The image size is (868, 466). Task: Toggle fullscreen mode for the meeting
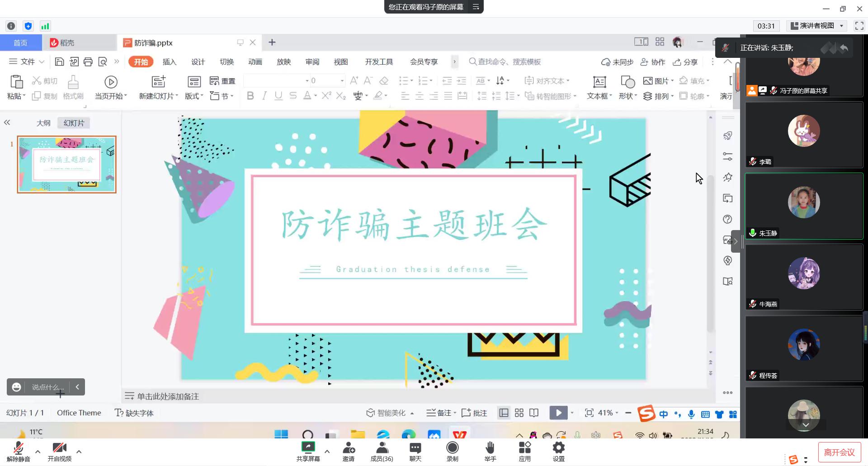[859, 26]
